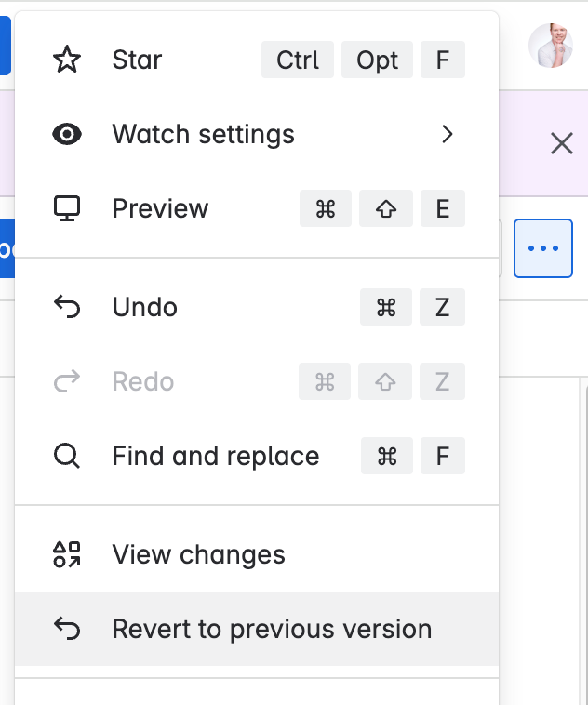Click the E shortcut badge beside Preview
The image size is (588, 705).
click(443, 208)
